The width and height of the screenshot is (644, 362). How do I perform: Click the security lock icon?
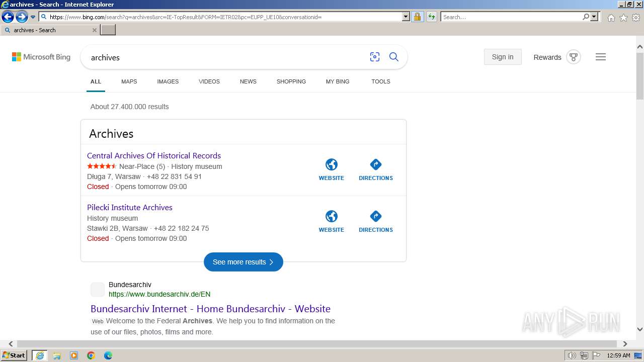417,17
